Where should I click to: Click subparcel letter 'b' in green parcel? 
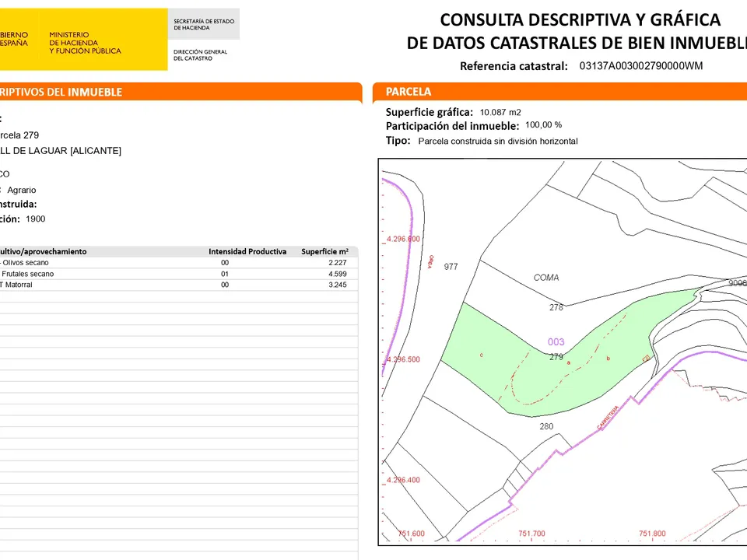(x=608, y=358)
